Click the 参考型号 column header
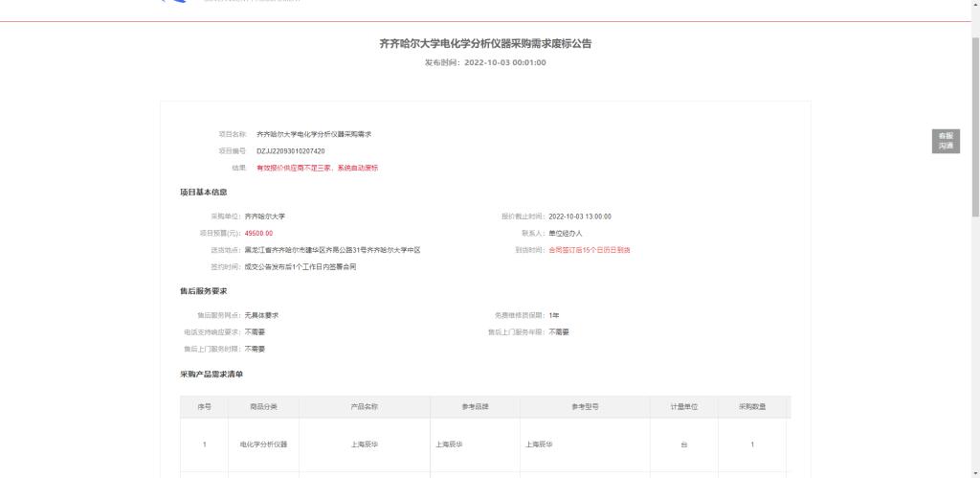Image resolution: width=980 pixels, height=478 pixels. [584, 407]
